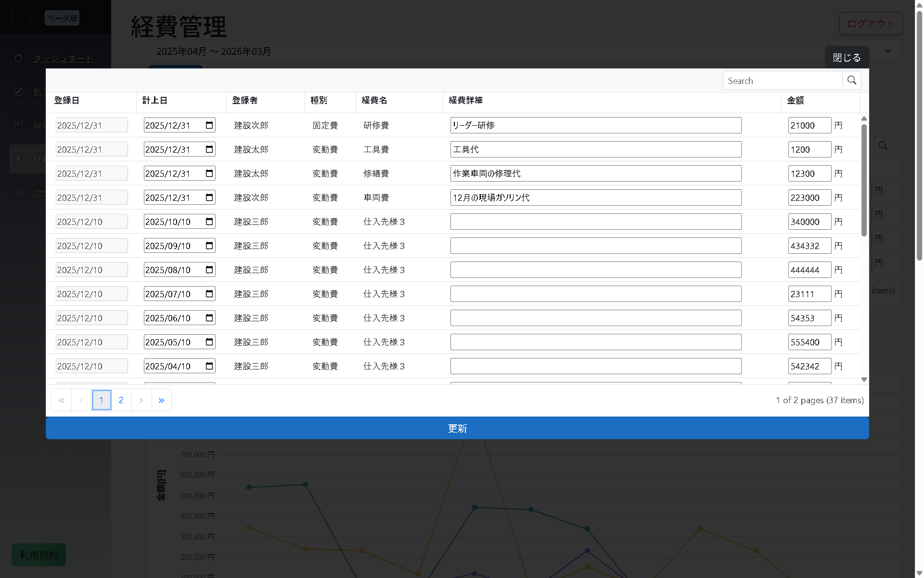
Task: Click the 更新 update button
Action: pyautogui.click(x=457, y=428)
